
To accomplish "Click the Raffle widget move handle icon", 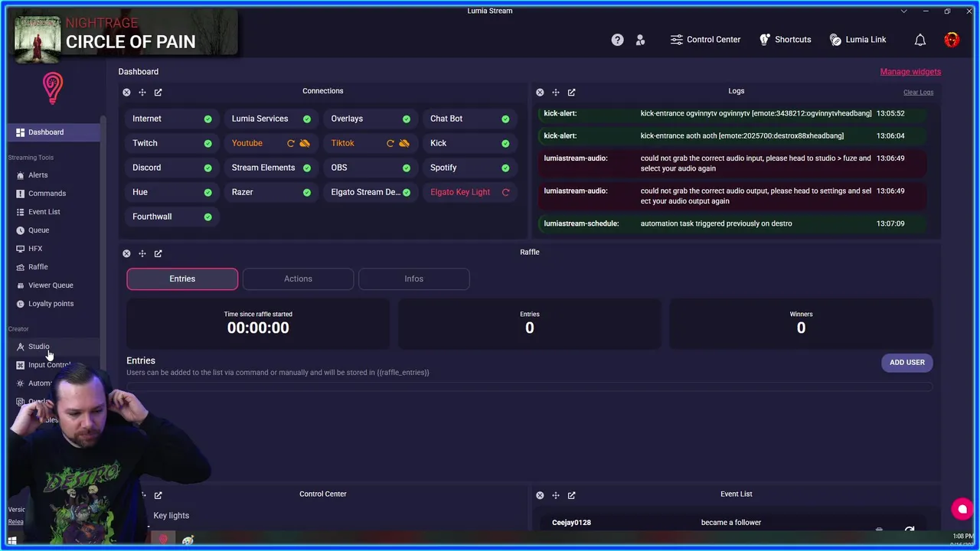I will click(x=142, y=253).
